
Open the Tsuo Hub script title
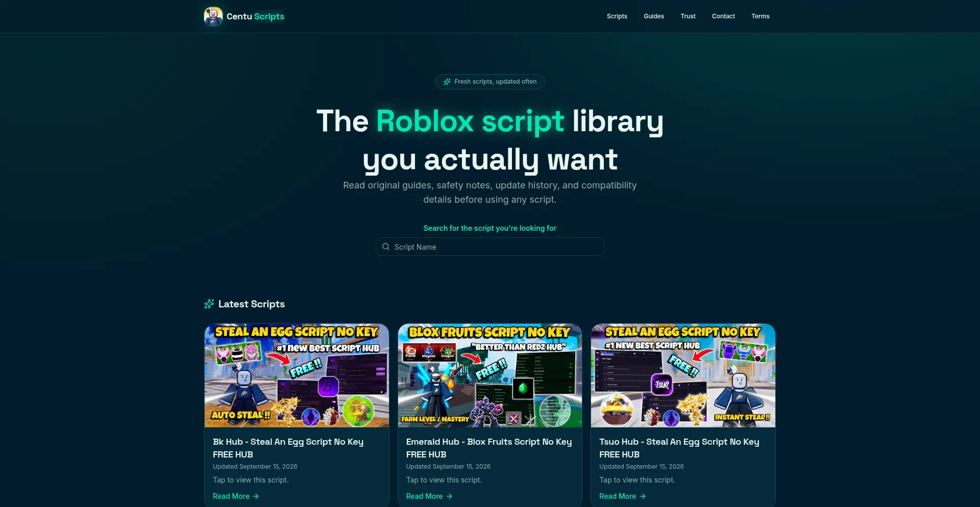pyautogui.click(x=679, y=448)
